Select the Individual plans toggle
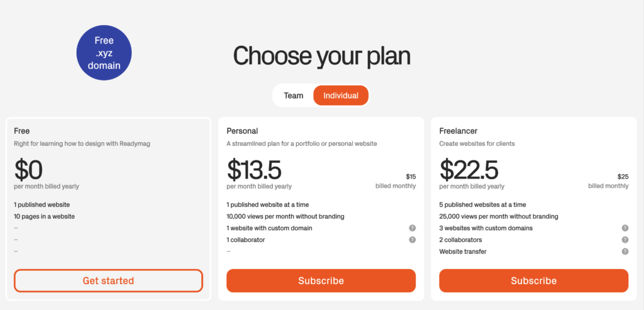 (x=341, y=96)
